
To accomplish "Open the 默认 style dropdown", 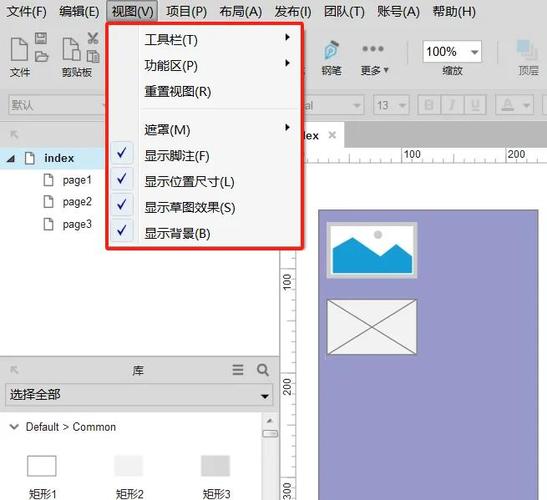I will [57, 105].
